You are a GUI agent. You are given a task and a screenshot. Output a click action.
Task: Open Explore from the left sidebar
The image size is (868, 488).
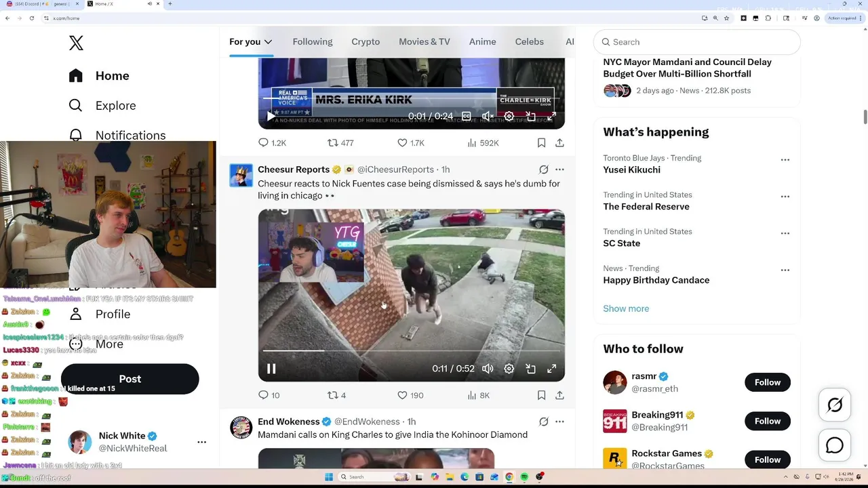(x=102, y=106)
